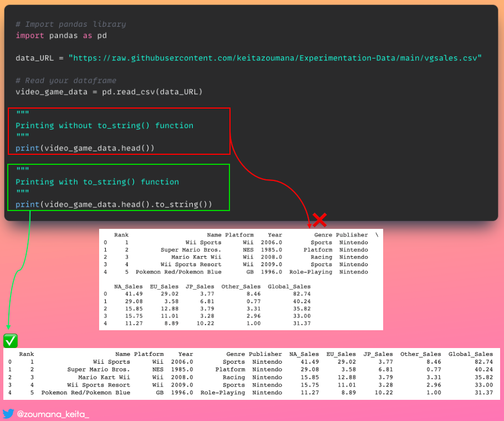504x421 pixels.
Task: Click the green checkmark emoji
Action: [10, 341]
